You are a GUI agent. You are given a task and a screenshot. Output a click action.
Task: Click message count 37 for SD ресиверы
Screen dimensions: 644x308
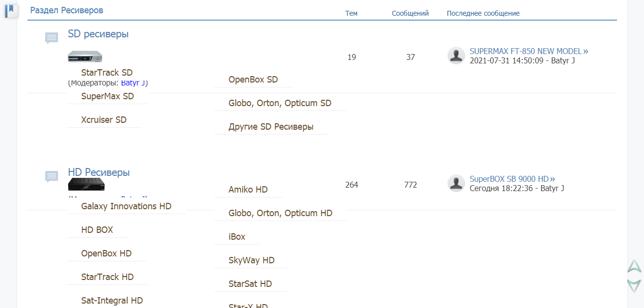(x=411, y=57)
